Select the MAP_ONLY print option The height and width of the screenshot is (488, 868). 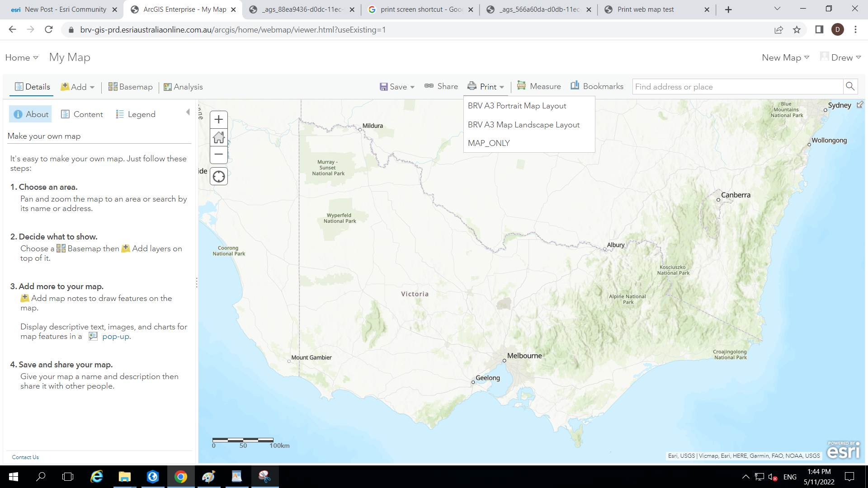[x=489, y=143]
